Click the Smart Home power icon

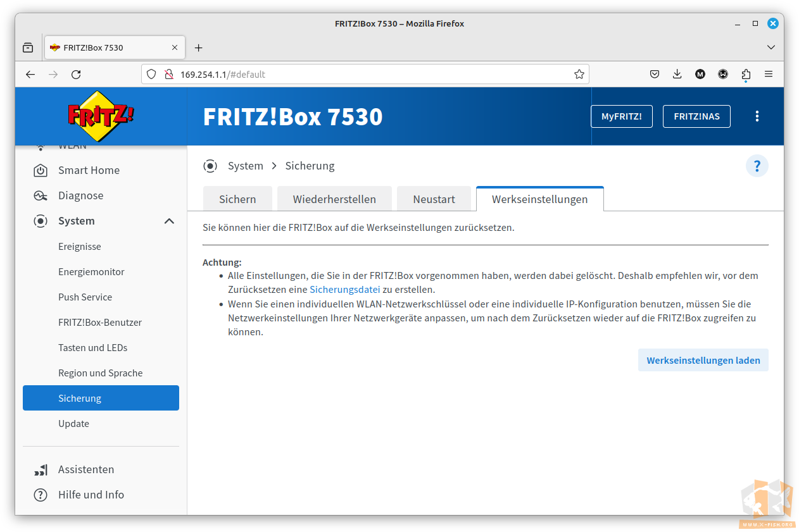click(x=41, y=170)
